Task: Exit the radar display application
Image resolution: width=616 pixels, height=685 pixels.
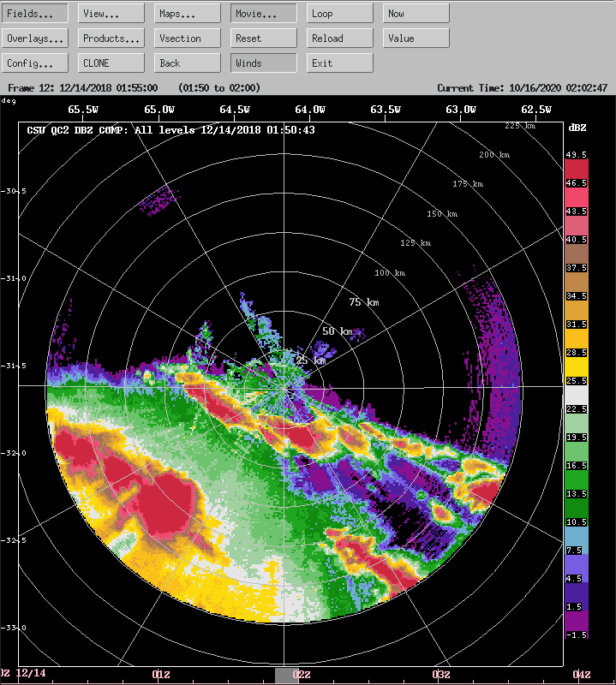Action: (339, 63)
